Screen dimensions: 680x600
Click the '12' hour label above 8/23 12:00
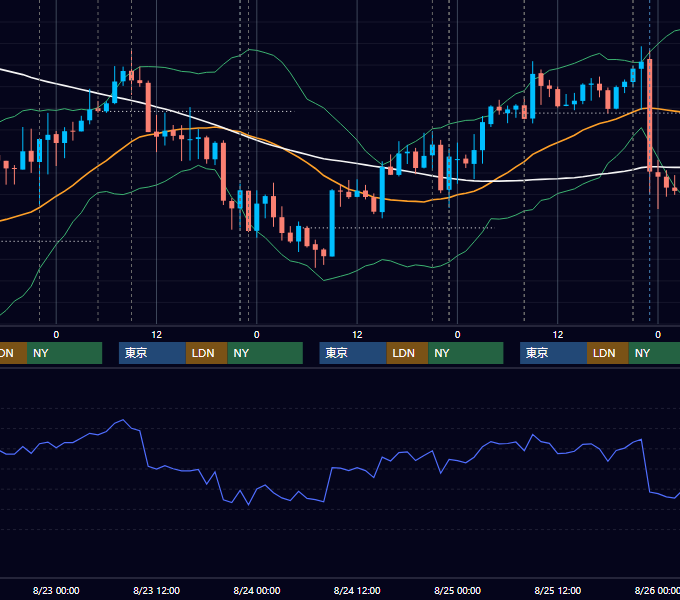157,335
